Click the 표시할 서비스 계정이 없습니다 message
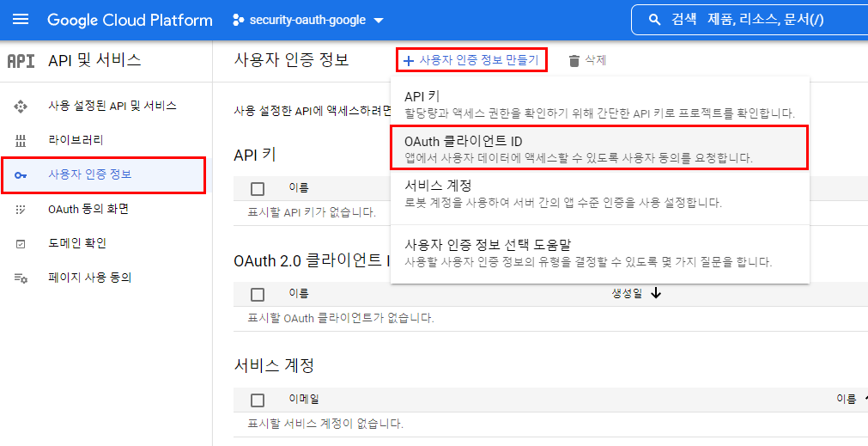 pyautogui.click(x=325, y=425)
